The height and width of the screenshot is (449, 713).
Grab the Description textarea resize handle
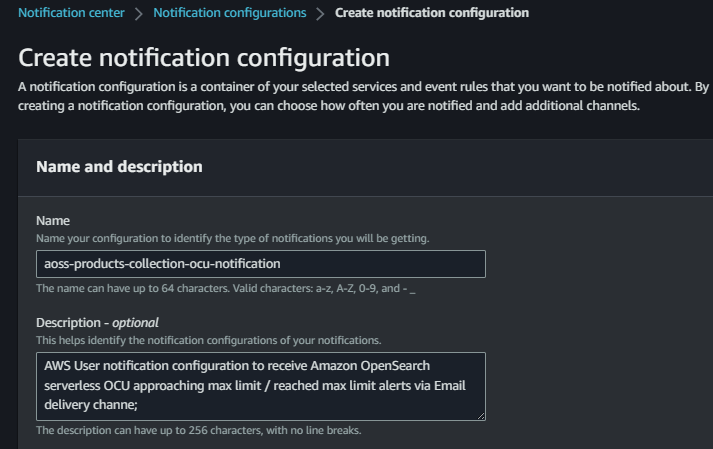(x=480, y=415)
